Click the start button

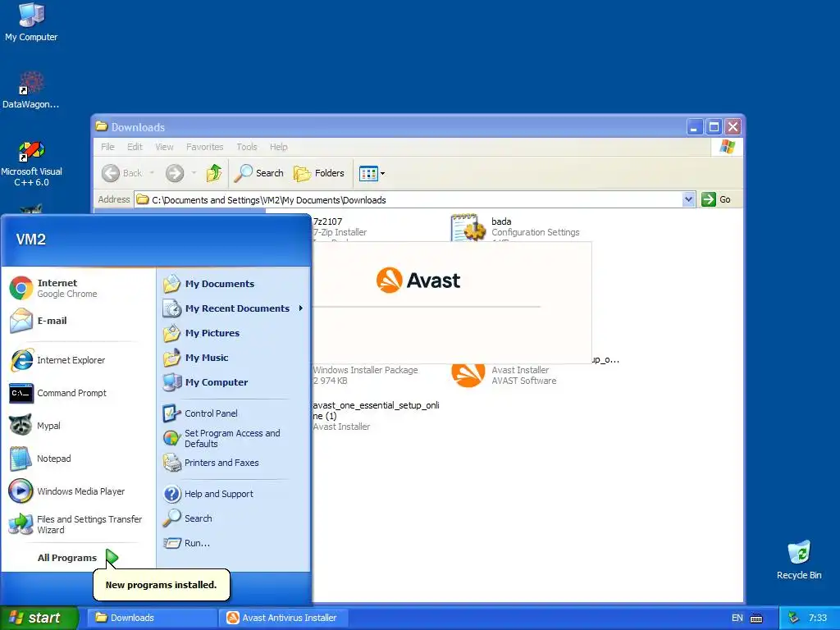(x=39, y=618)
